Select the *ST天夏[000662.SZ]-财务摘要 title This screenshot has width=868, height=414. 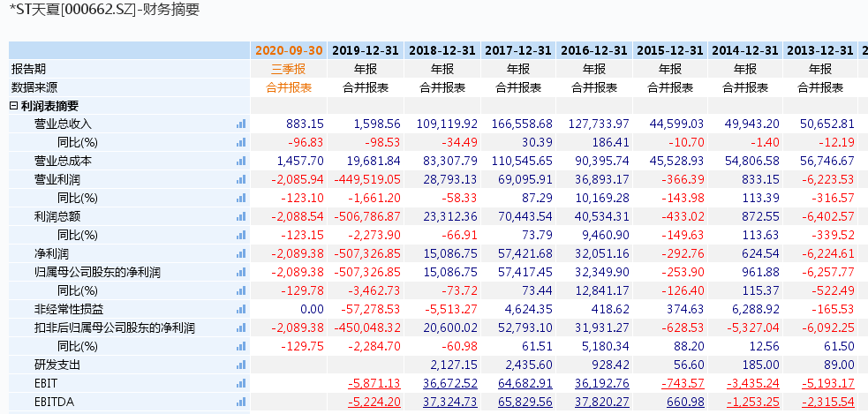pos(104,10)
